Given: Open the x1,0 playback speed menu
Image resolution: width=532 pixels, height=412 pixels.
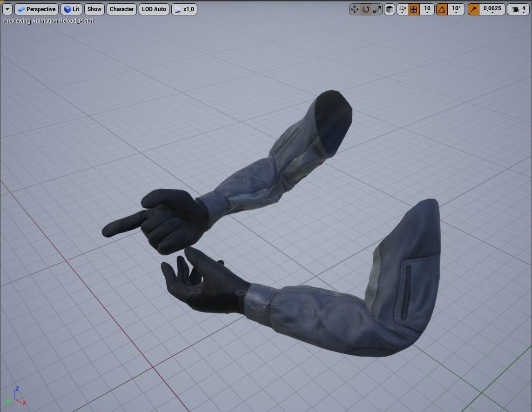Looking at the screenshot, I should pyautogui.click(x=184, y=9).
